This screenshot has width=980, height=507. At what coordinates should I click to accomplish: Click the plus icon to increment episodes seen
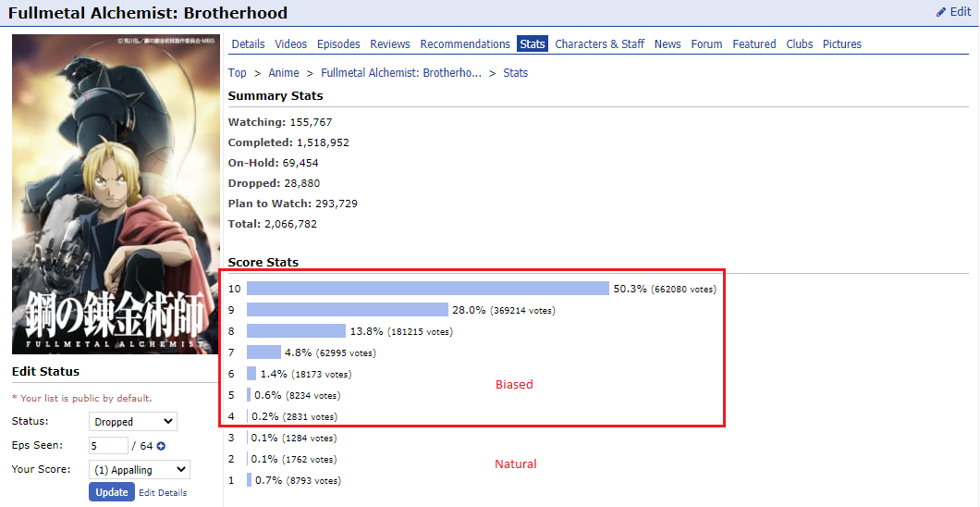click(x=161, y=446)
